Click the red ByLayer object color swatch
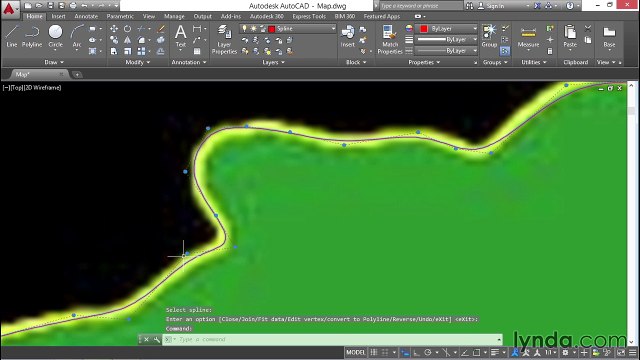The width and height of the screenshot is (640, 360). (424, 29)
